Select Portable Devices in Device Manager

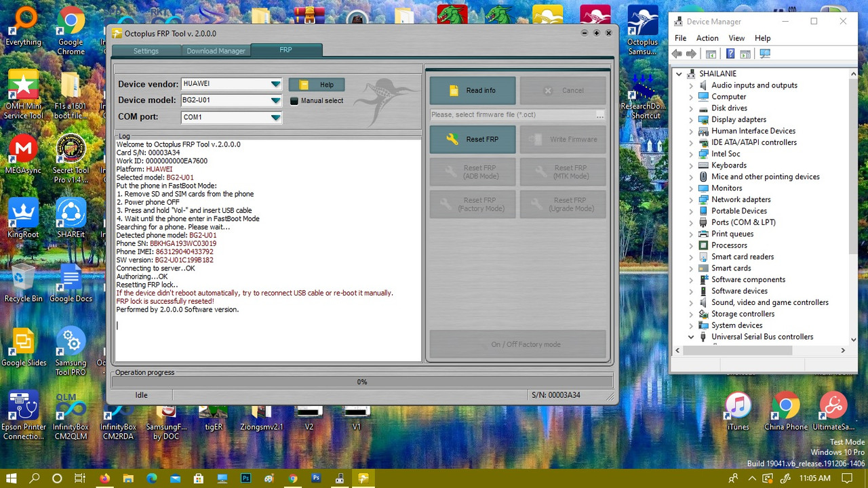[738, 211]
